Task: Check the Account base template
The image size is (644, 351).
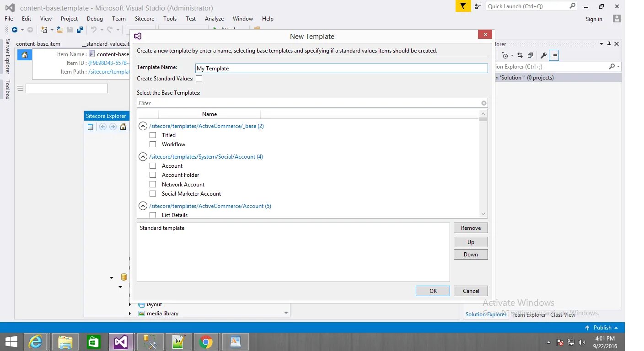Action: click(x=153, y=166)
